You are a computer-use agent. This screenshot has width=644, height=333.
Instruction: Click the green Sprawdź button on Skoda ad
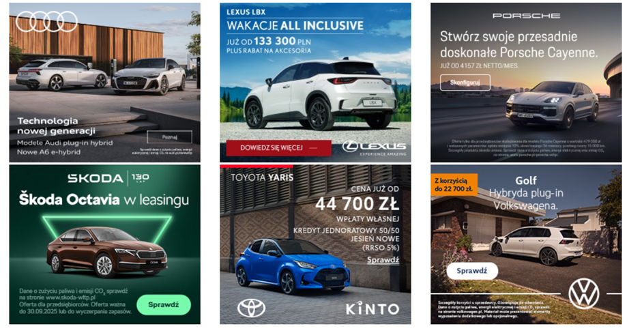click(164, 304)
